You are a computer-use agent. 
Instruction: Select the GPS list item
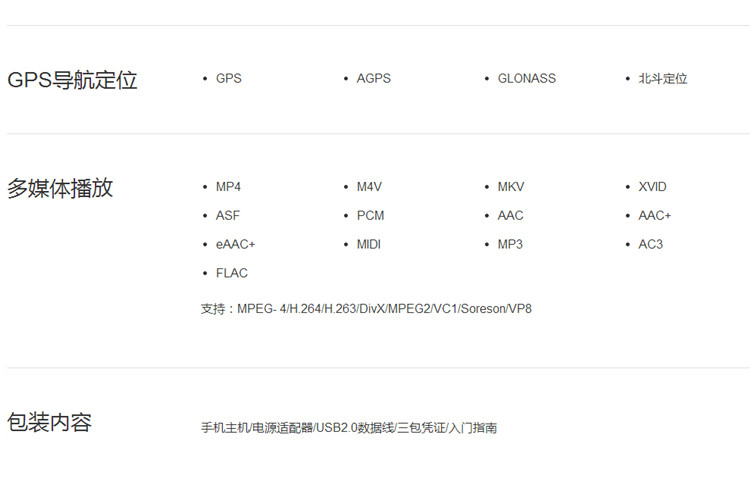tap(228, 78)
